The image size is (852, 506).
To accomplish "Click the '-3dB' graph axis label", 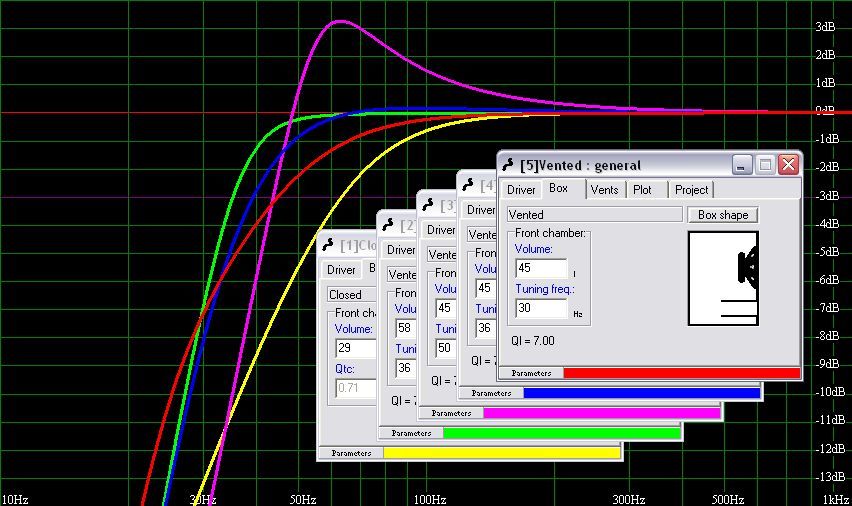I will pyautogui.click(x=828, y=195).
